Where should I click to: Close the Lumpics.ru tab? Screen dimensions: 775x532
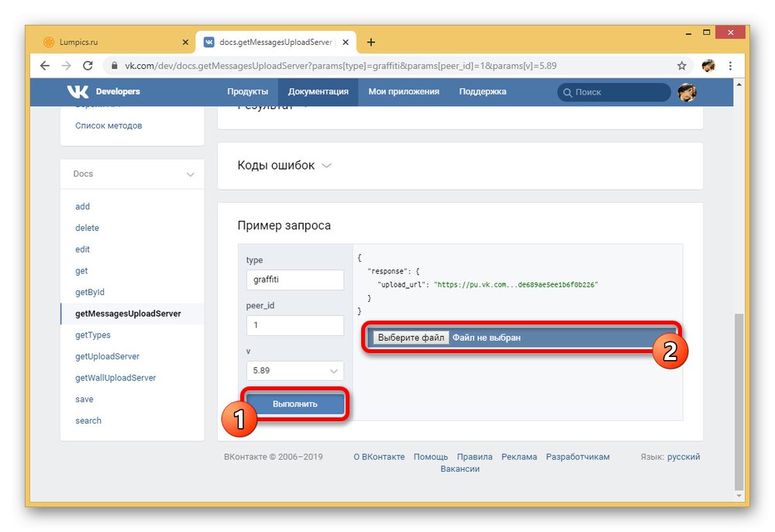(185, 43)
